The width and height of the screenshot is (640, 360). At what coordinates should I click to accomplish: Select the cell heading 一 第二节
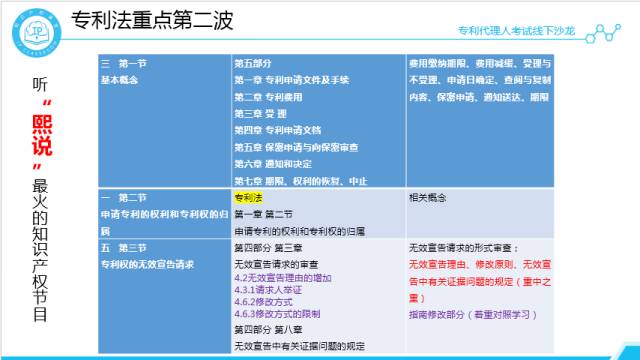coord(124,198)
